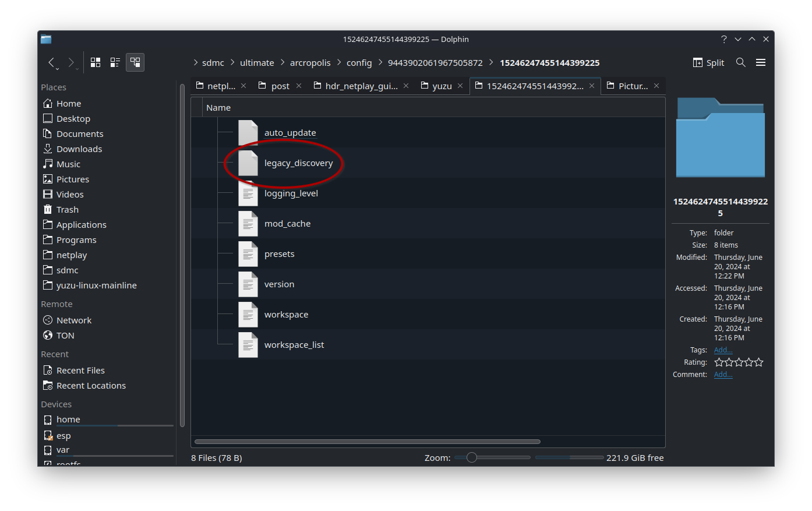The width and height of the screenshot is (812, 511).
Task: Open Recent Files entry
Action: click(x=108, y=370)
